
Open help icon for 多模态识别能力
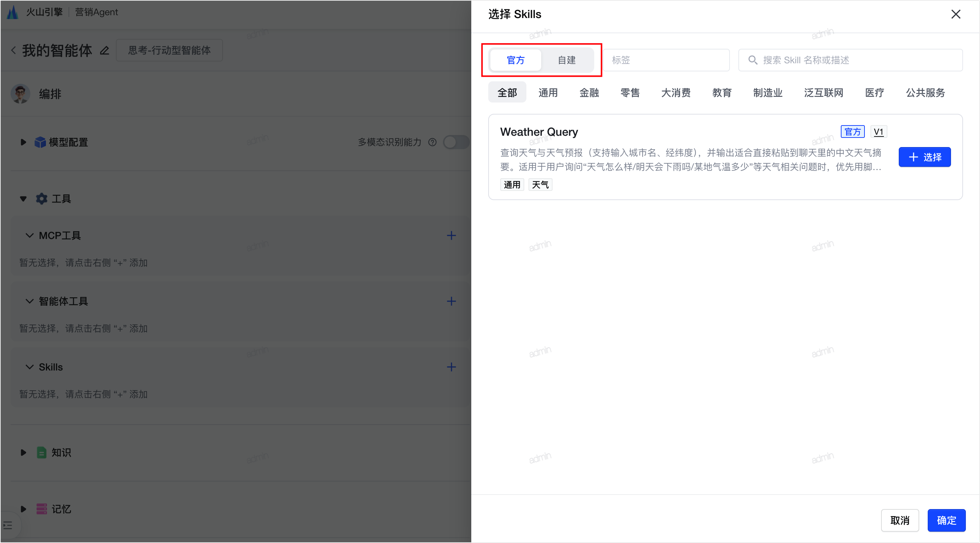(x=432, y=142)
